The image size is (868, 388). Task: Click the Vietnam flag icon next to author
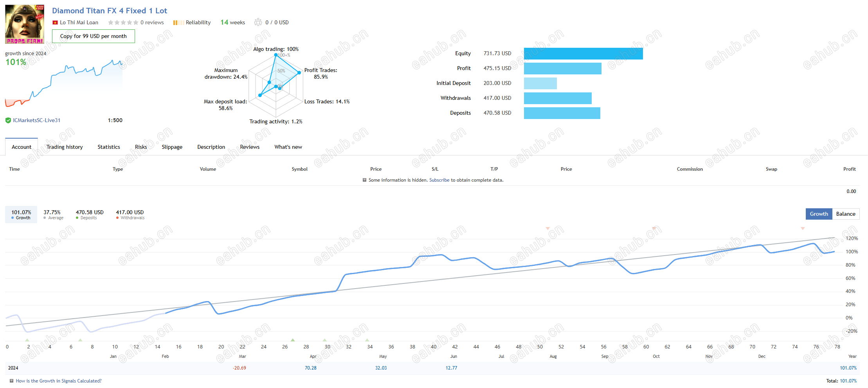[x=55, y=23]
